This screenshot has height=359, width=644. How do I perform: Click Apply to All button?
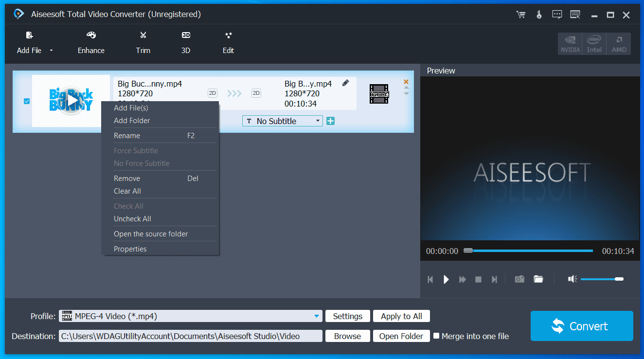(x=401, y=316)
